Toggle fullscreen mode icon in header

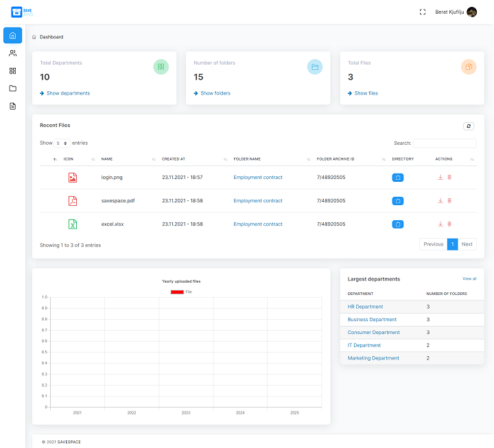tap(423, 12)
